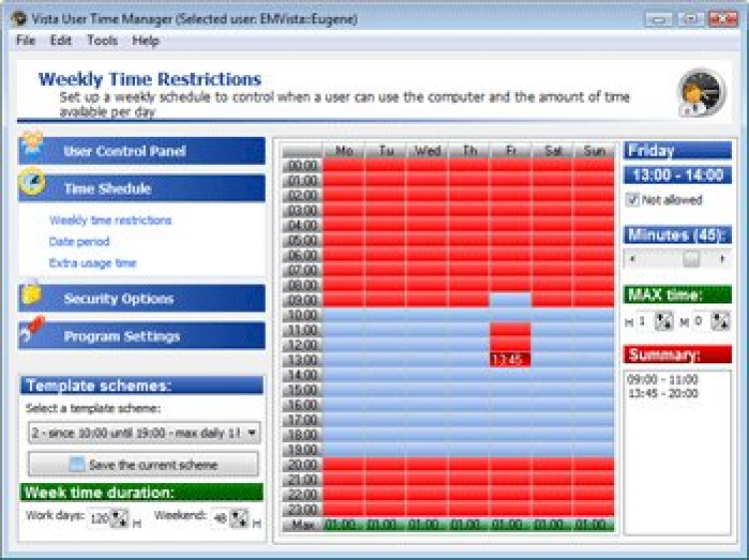Click the application icon in the title bar
This screenshot has width=749, height=560.
(19, 19)
